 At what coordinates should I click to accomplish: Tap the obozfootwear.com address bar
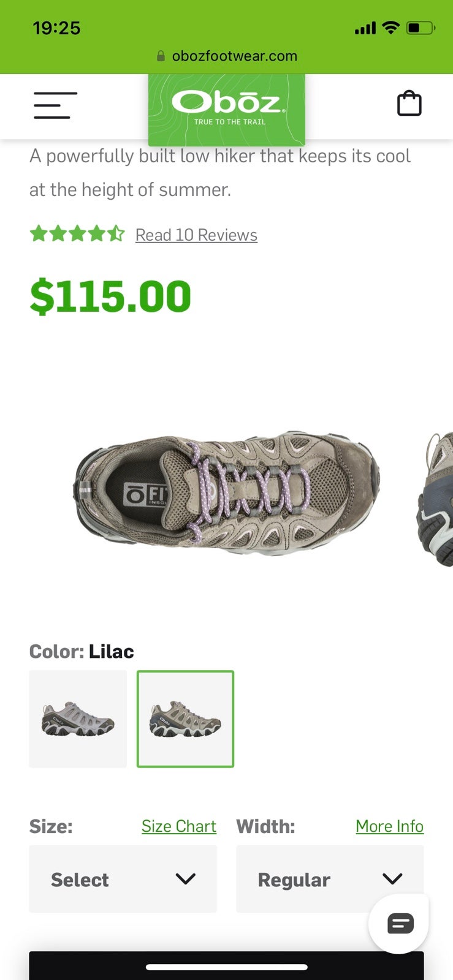point(227,56)
